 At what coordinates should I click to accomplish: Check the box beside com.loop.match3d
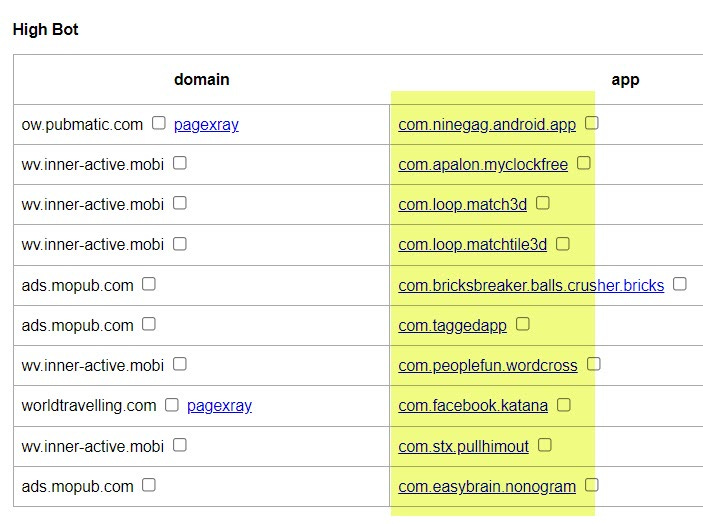point(543,203)
